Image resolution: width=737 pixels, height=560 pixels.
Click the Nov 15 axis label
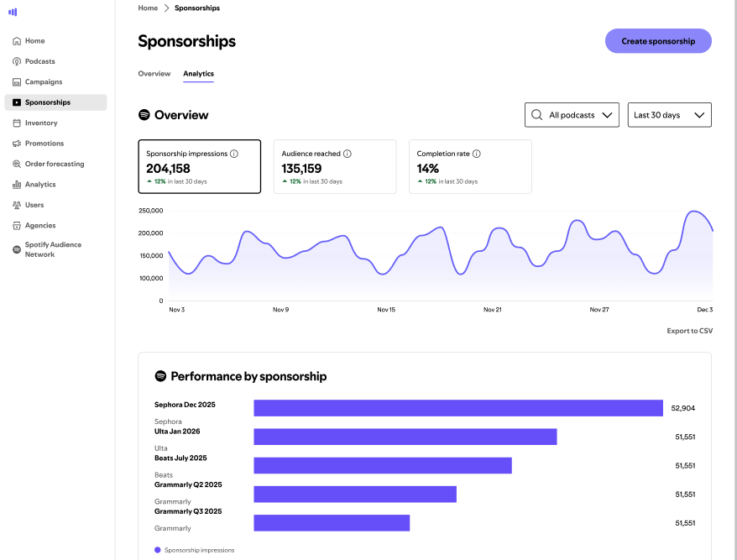click(x=386, y=310)
